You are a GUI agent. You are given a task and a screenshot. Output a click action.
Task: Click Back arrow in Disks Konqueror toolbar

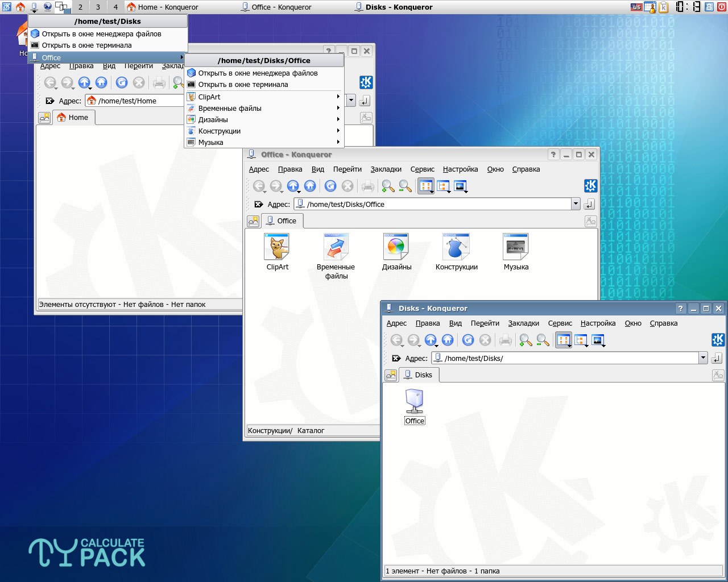click(396, 340)
